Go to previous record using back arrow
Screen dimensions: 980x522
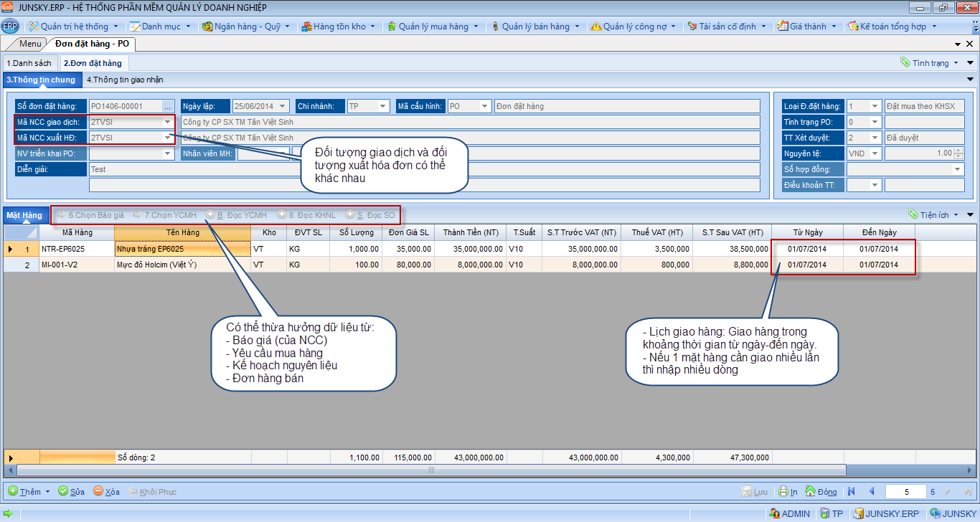coord(872,492)
